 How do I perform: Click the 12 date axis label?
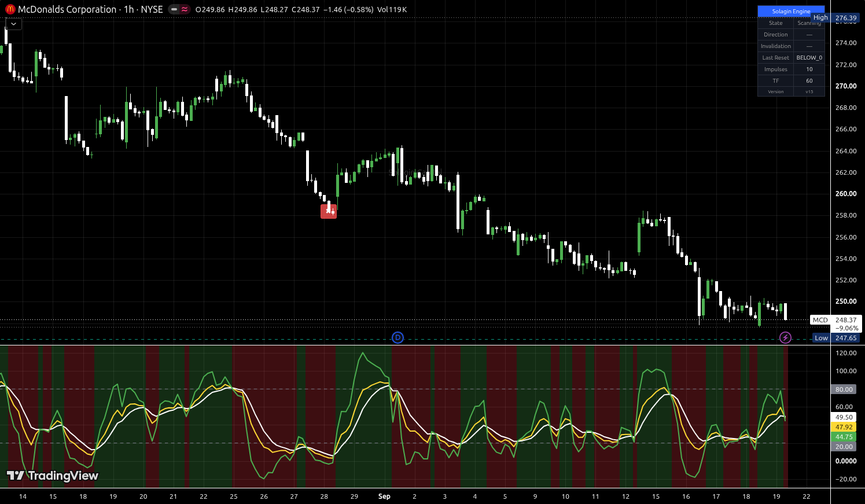point(625,496)
